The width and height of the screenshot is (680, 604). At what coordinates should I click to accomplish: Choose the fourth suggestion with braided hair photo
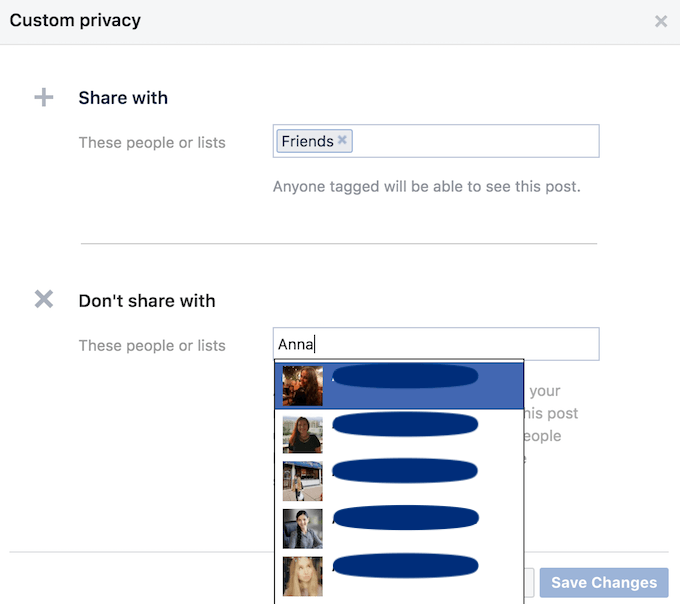click(x=399, y=528)
